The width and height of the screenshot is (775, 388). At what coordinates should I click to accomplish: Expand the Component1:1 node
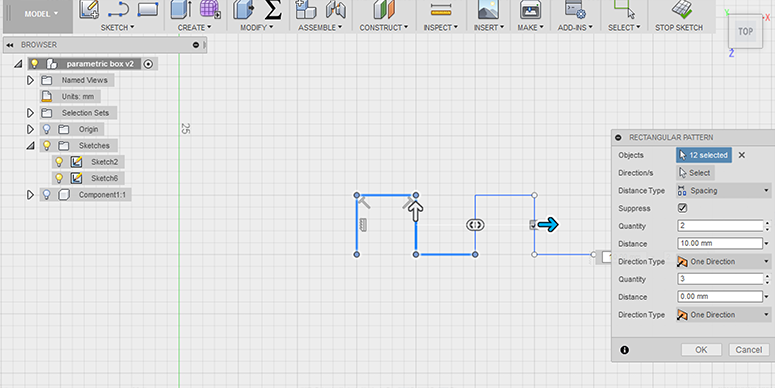(30, 195)
